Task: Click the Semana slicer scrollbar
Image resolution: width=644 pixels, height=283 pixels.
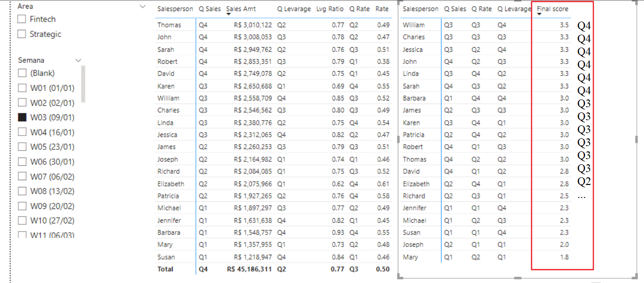Action: point(83,84)
